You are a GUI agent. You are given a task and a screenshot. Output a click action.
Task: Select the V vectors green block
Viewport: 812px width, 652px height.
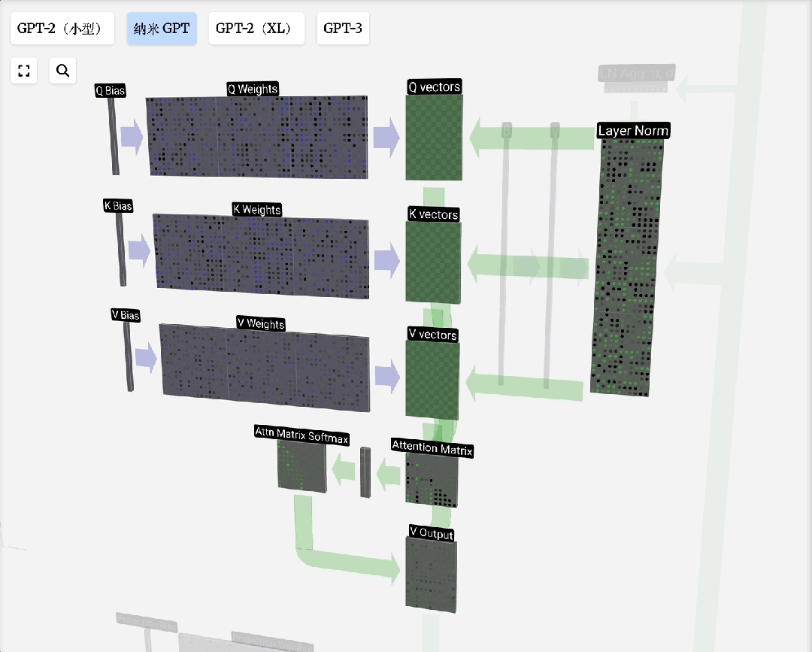click(x=432, y=380)
